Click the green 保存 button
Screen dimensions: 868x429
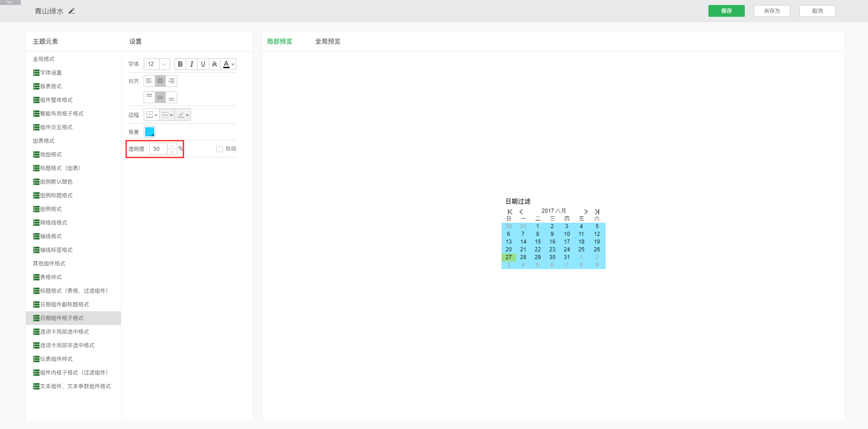[x=726, y=11]
